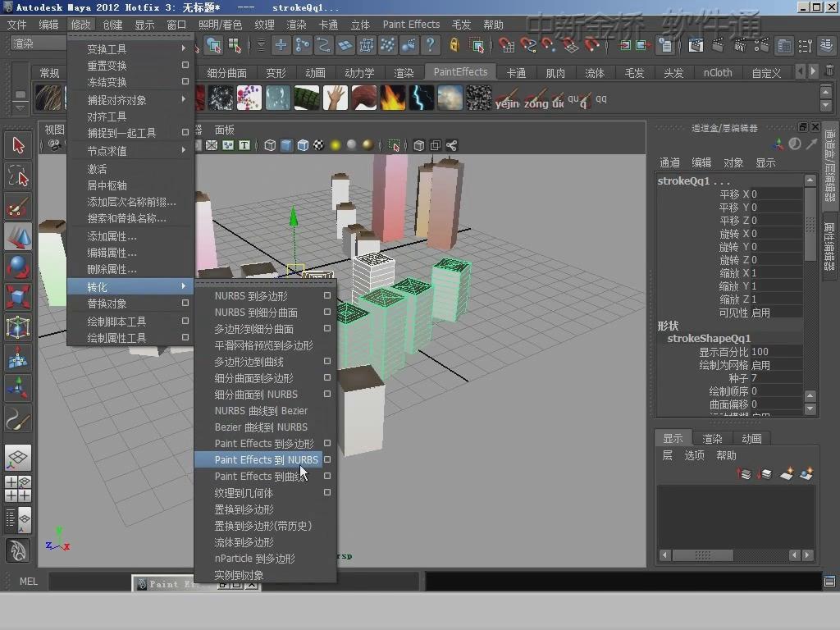Open the 通道 menu in channel box

[x=669, y=163]
